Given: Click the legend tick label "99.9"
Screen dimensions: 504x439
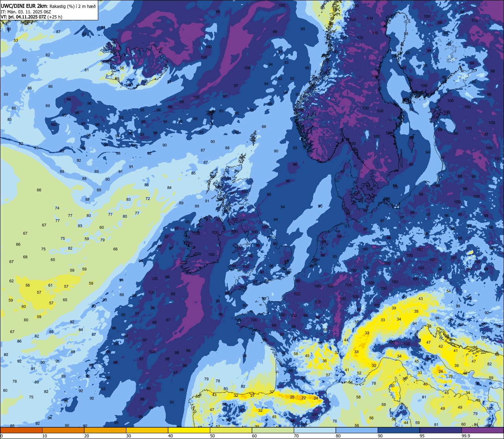Looking at the screenshot, I should coord(465,436).
